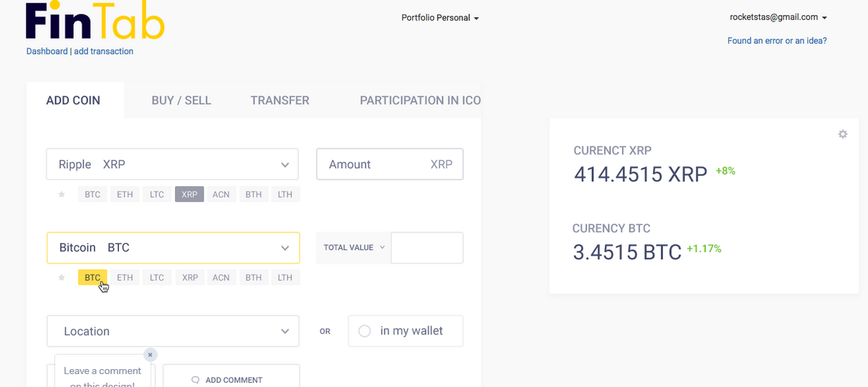This screenshot has height=387, width=868.
Task: Switch to the BUY / SELL tab
Action: 181,100
